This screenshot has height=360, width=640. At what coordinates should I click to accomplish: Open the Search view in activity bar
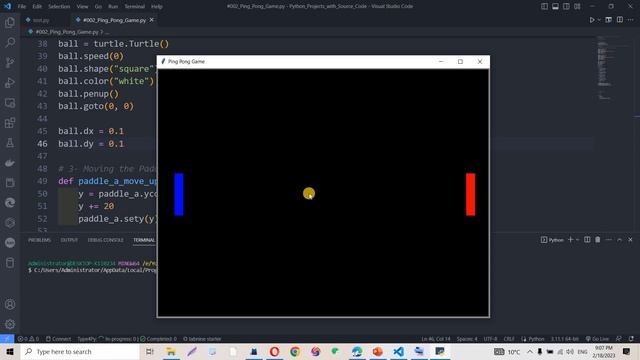point(10,42)
